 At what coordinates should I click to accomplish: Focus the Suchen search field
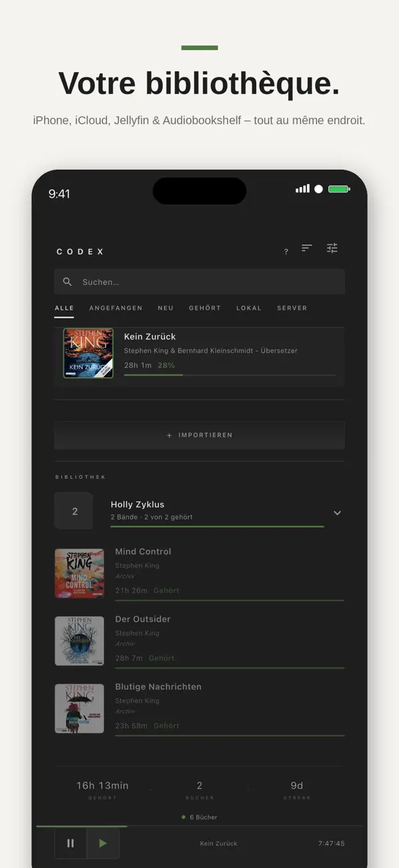coord(199,282)
